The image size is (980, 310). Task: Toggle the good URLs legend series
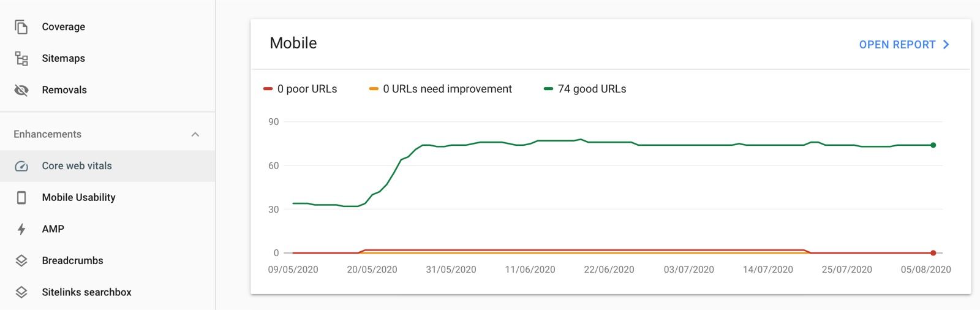[585, 89]
